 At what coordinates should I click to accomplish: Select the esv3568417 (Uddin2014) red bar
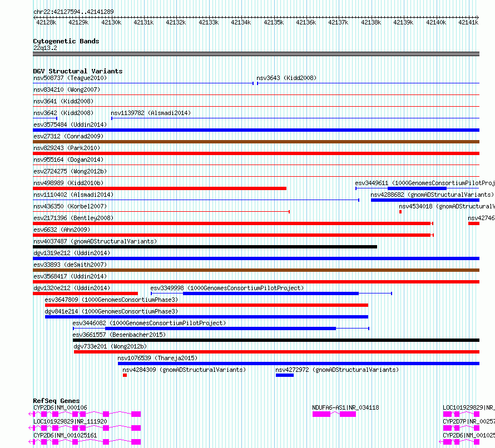pos(256,282)
